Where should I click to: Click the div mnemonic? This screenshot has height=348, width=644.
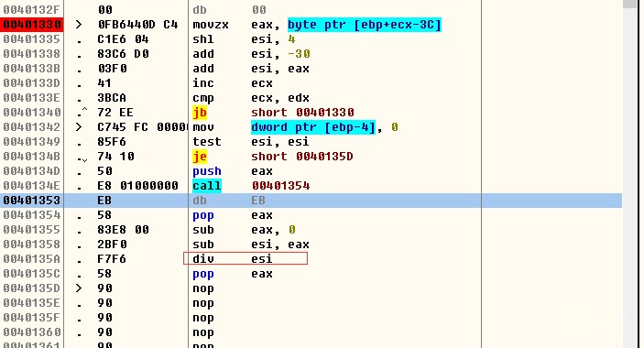(203, 259)
